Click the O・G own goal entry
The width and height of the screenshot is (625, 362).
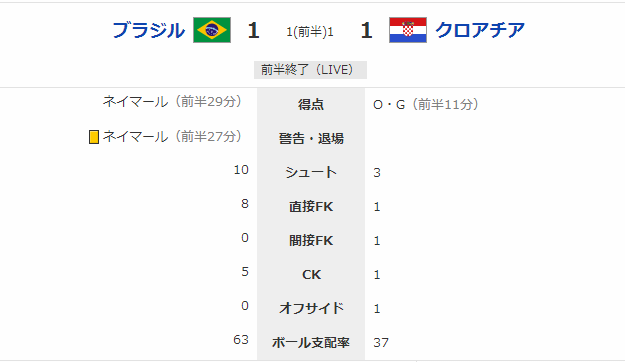pyautogui.click(x=426, y=104)
